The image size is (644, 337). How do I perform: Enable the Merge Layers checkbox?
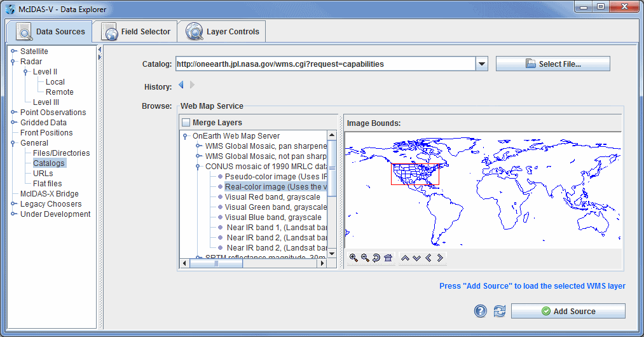point(186,123)
